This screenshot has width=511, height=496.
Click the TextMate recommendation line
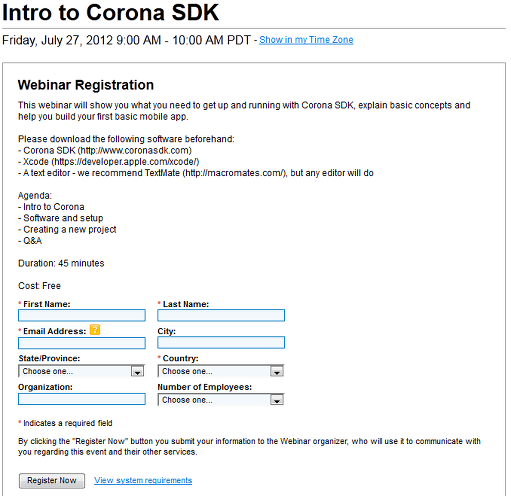pyautogui.click(x=196, y=173)
